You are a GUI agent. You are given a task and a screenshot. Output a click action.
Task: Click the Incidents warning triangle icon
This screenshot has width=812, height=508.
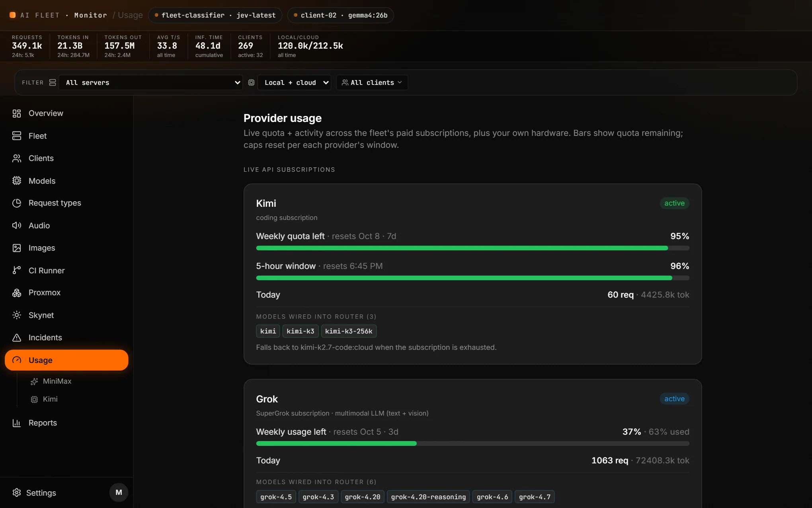pyautogui.click(x=16, y=338)
